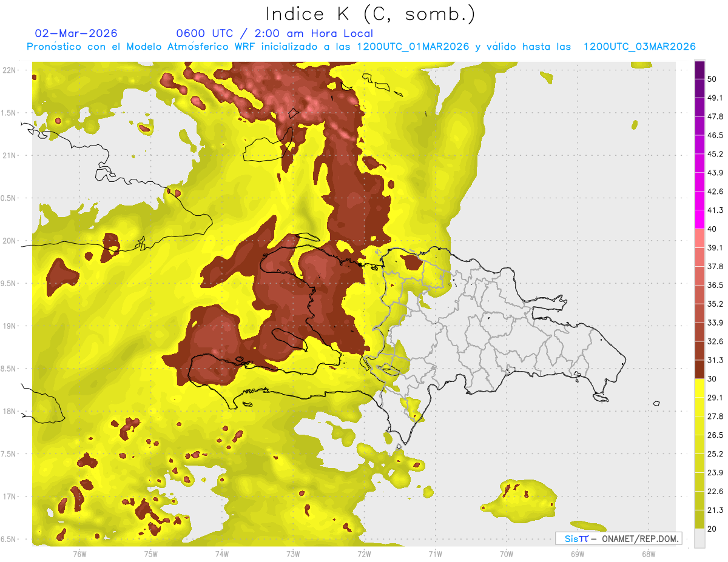Click legend value "35.2"

(x=715, y=304)
